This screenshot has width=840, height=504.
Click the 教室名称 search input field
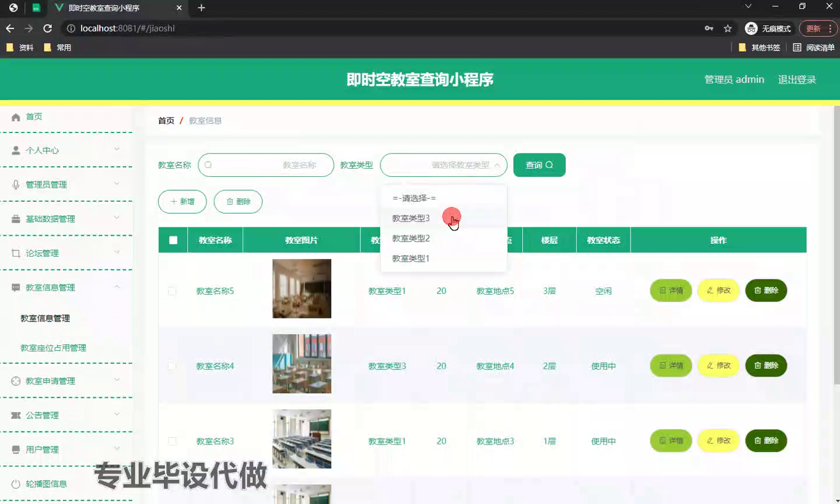(266, 165)
